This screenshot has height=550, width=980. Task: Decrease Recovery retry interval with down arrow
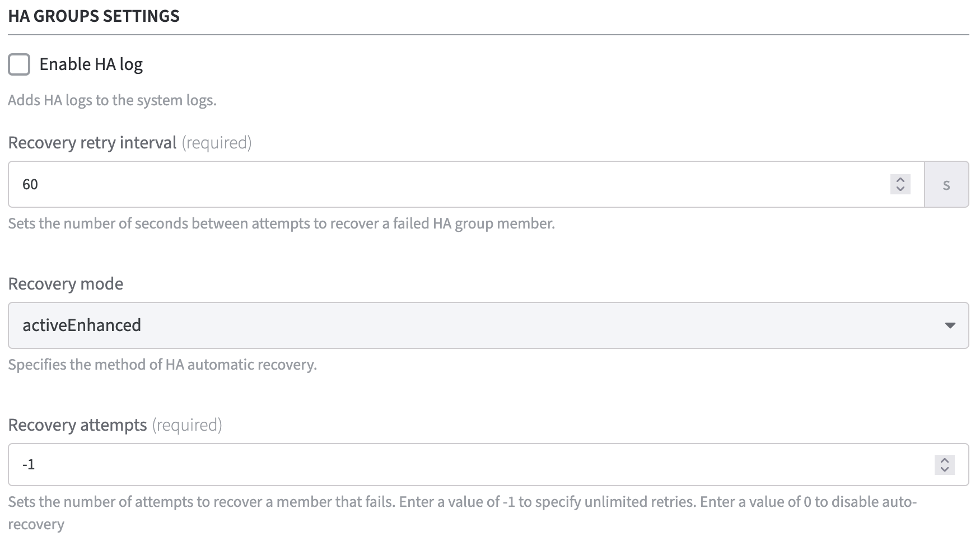[x=900, y=189]
